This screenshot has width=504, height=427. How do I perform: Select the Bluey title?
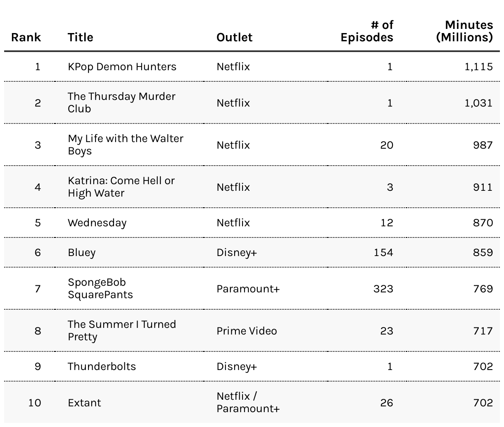point(81,253)
